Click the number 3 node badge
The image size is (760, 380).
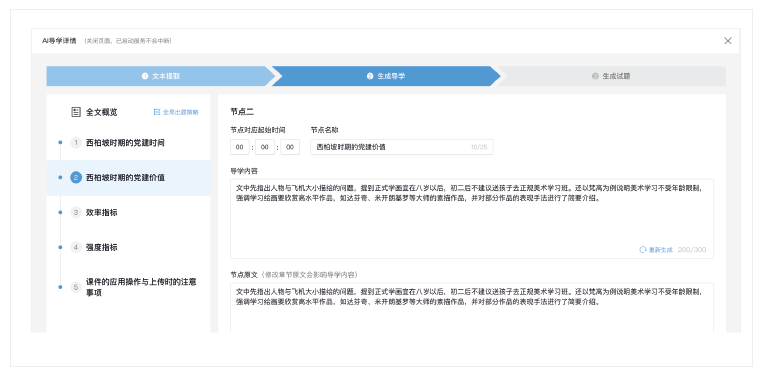pos(76,212)
